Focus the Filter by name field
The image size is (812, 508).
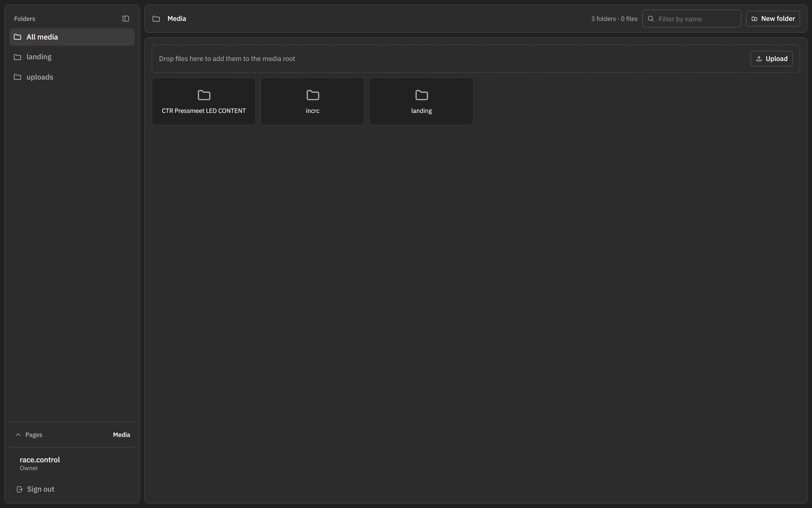coord(692,19)
